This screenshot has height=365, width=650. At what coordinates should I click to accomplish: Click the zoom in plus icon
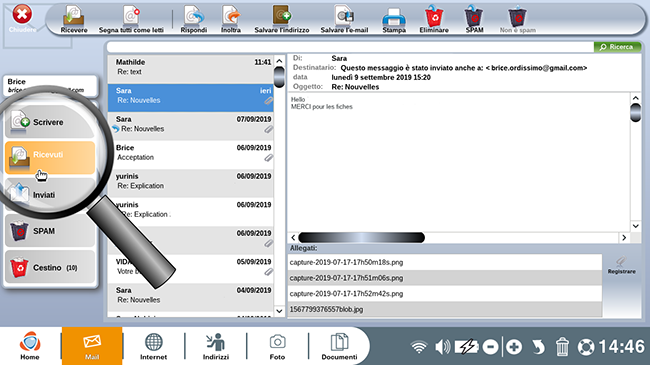514,347
